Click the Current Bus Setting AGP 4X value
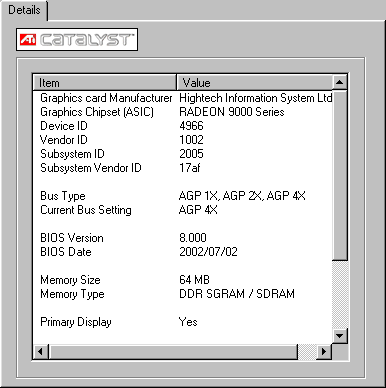 (198, 210)
